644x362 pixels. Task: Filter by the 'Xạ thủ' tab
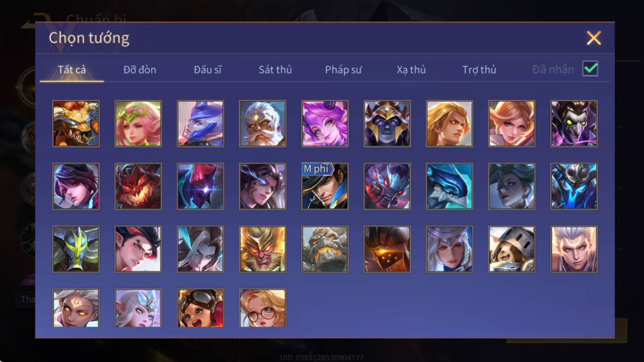[411, 70]
